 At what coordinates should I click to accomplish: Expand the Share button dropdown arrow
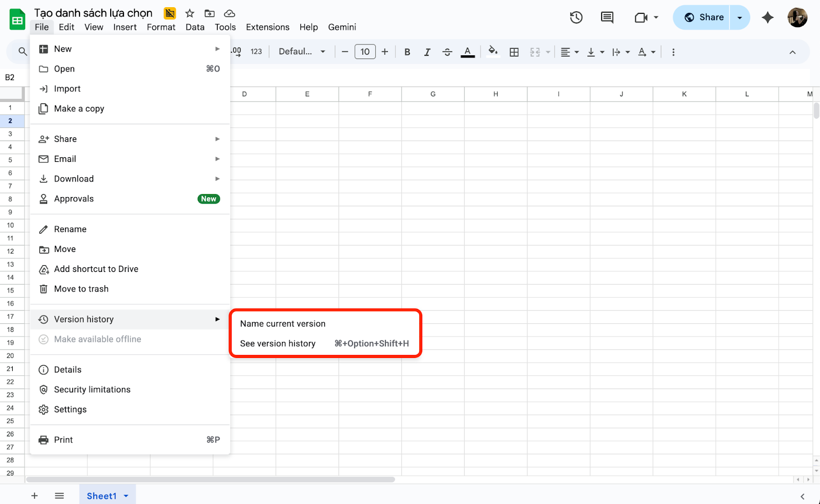click(740, 17)
